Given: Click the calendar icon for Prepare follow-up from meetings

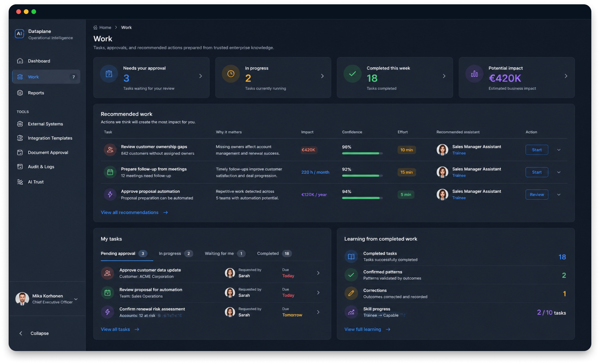Looking at the screenshot, I should (x=110, y=172).
